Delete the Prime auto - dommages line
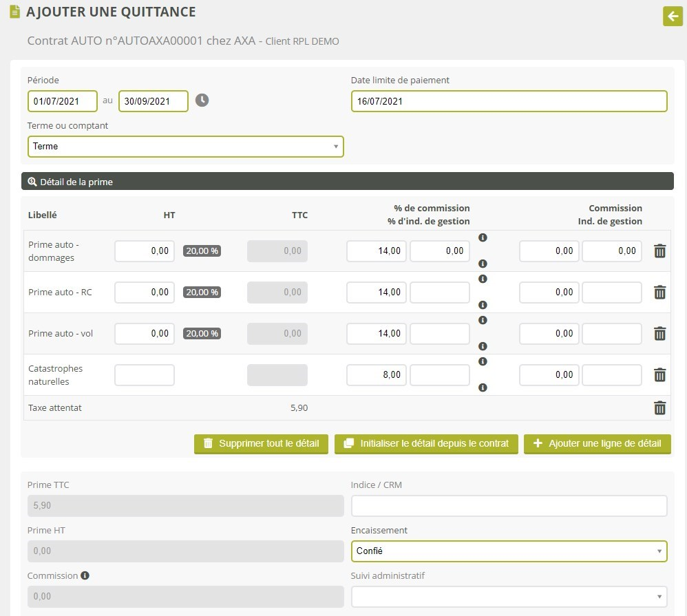Screen dimensions: 687x616 [659, 251]
